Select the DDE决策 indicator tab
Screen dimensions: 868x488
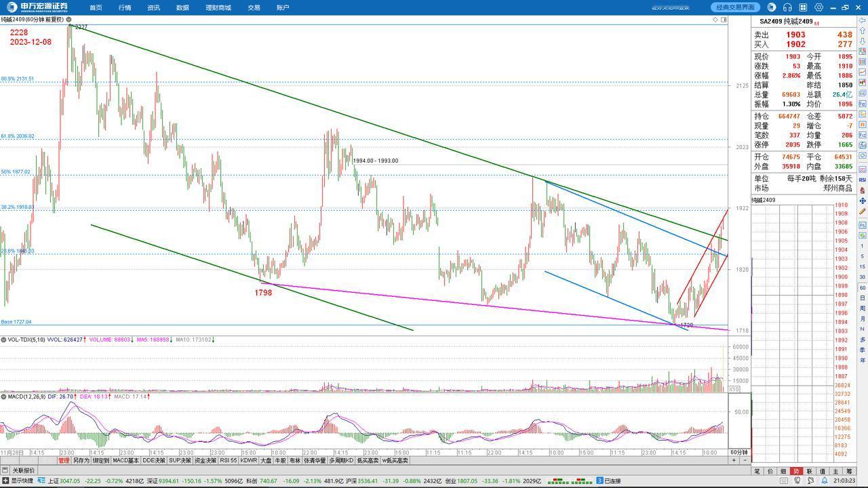(154, 460)
